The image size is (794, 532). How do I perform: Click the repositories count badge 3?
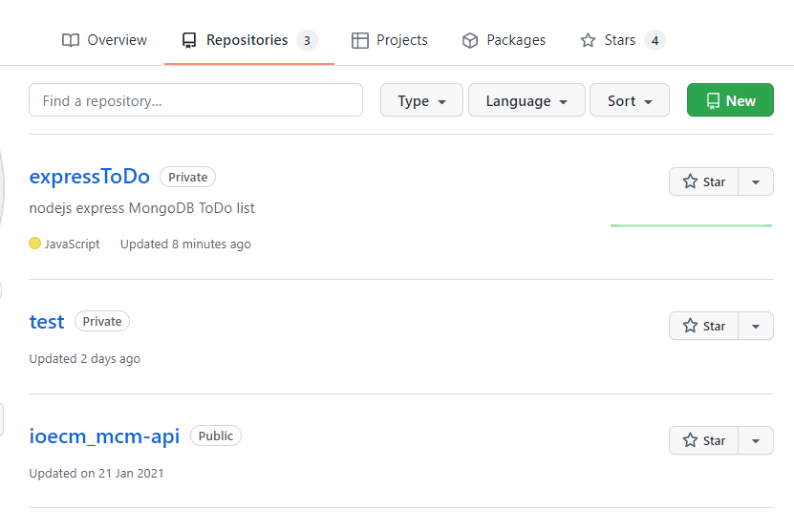307,40
